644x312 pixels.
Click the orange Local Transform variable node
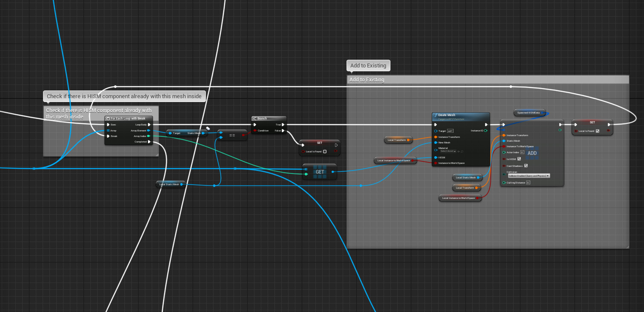398,140
